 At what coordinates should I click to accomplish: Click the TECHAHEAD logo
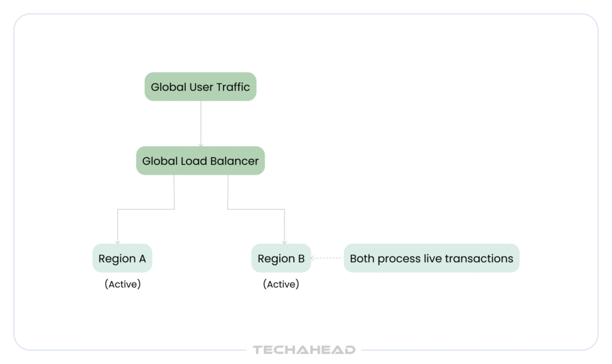[x=304, y=350]
